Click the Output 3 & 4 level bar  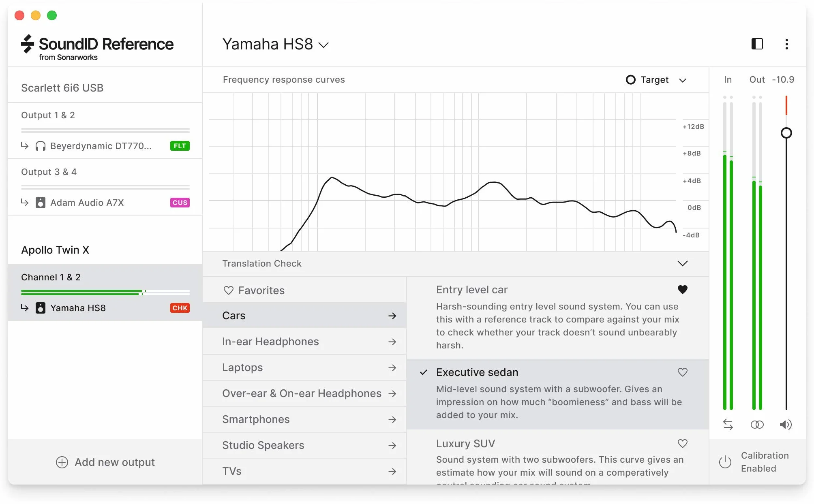coord(105,187)
